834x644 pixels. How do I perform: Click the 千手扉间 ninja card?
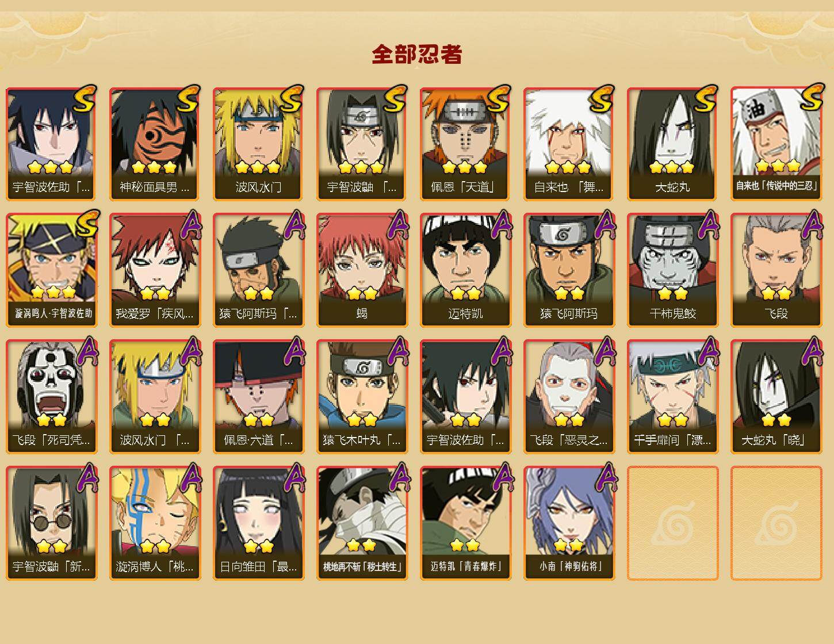pyautogui.click(x=672, y=397)
